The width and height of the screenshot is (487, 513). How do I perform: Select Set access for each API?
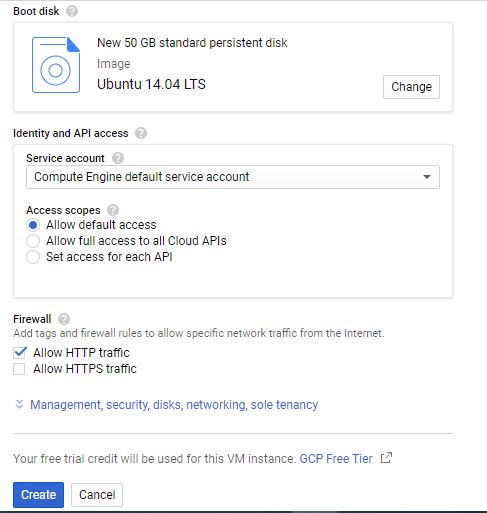(33, 257)
